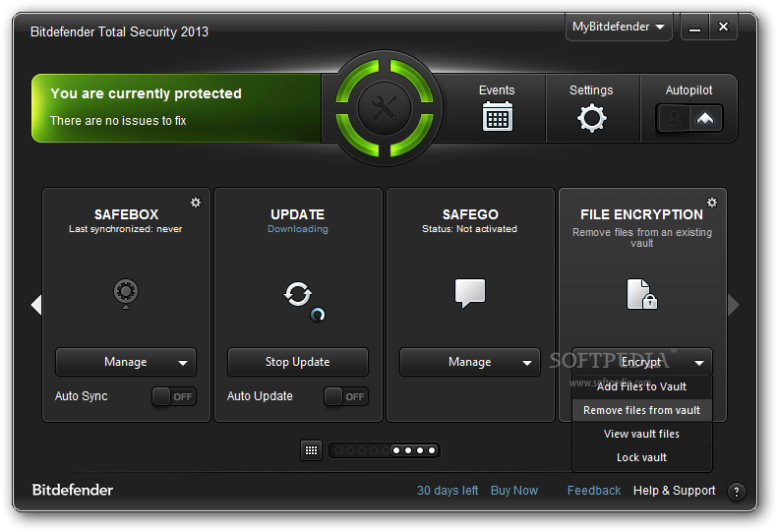Open the Buy Now link
Viewport: 778px width, 532px height.
[x=514, y=491]
